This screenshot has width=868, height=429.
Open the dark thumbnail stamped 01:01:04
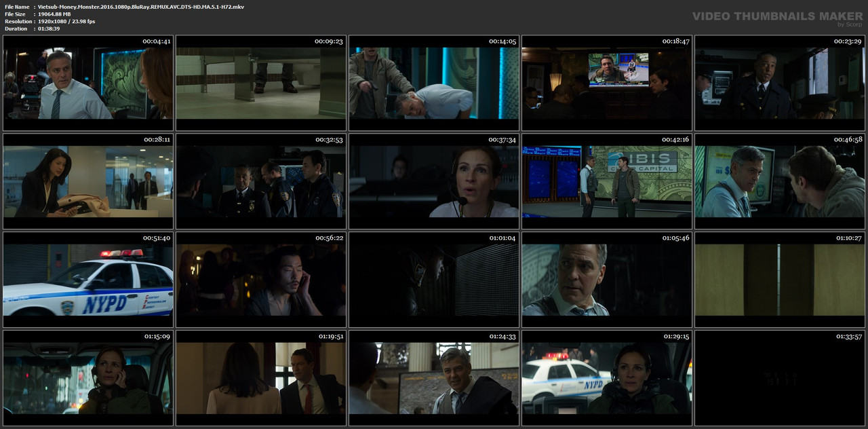pyautogui.click(x=434, y=280)
